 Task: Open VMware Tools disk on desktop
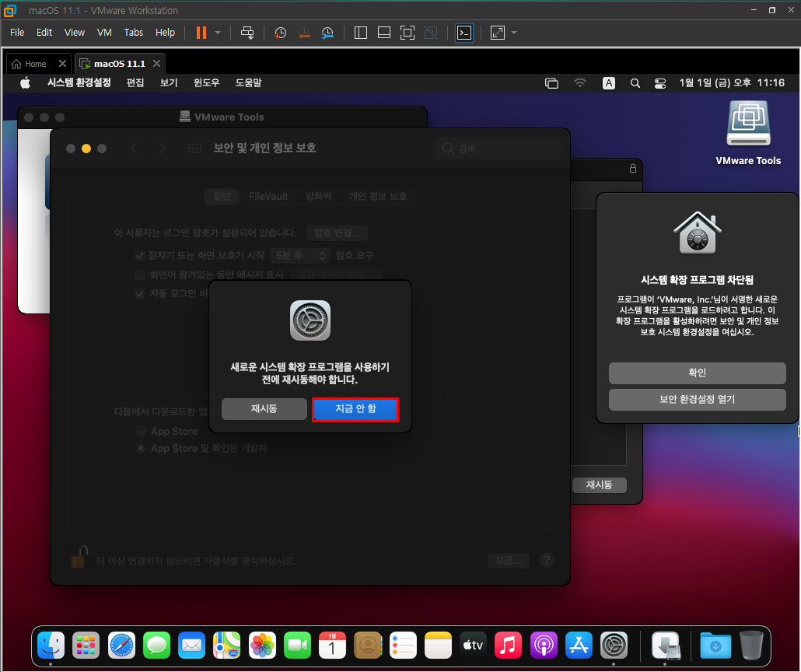point(748,133)
